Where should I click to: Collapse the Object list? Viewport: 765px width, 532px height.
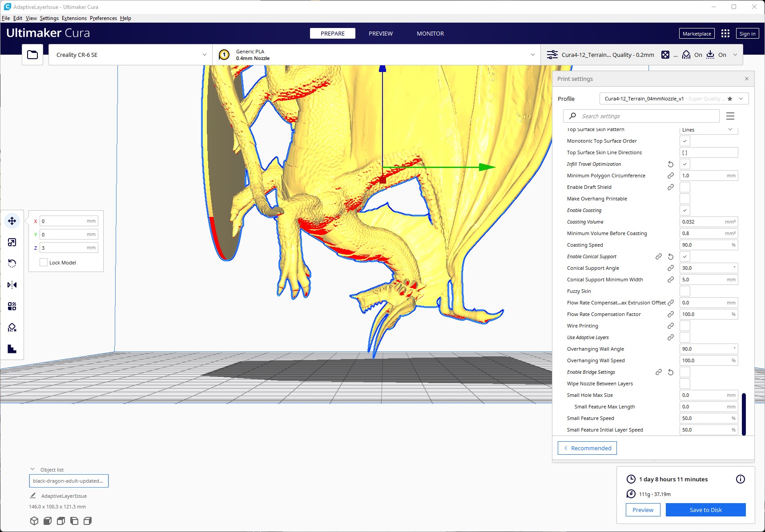coord(32,469)
